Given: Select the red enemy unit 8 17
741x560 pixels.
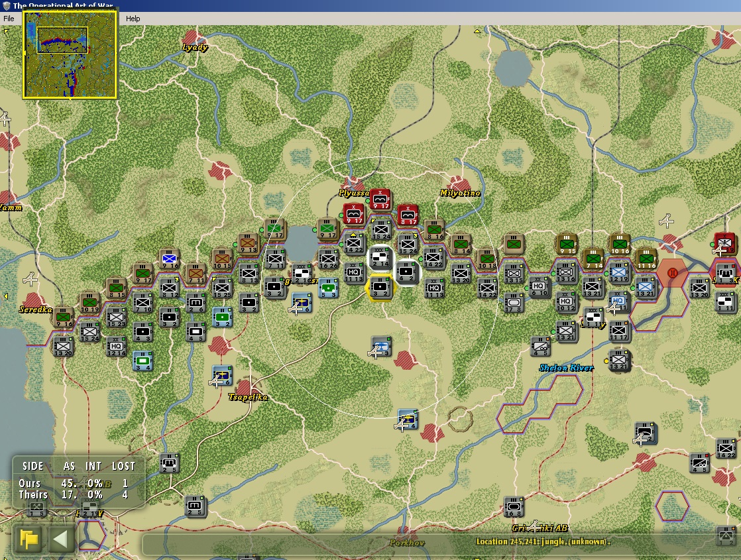Looking at the screenshot, I should pyautogui.click(x=408, y=215).
